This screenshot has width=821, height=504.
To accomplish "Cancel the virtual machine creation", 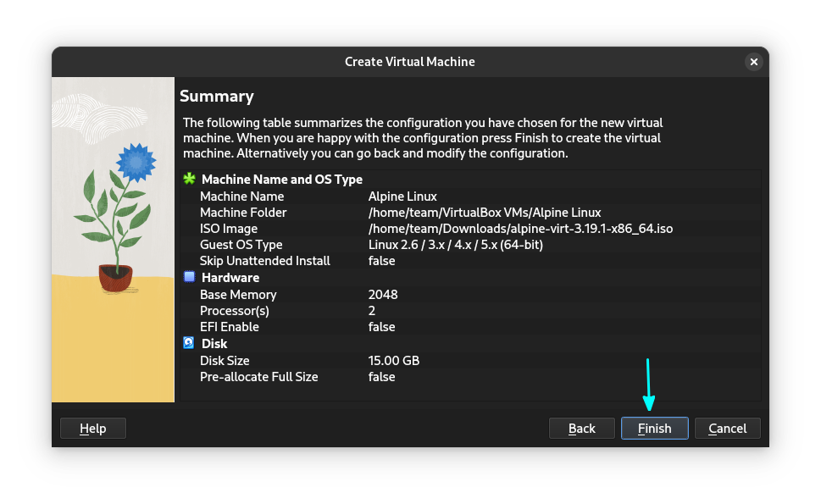I will point(727,429).
